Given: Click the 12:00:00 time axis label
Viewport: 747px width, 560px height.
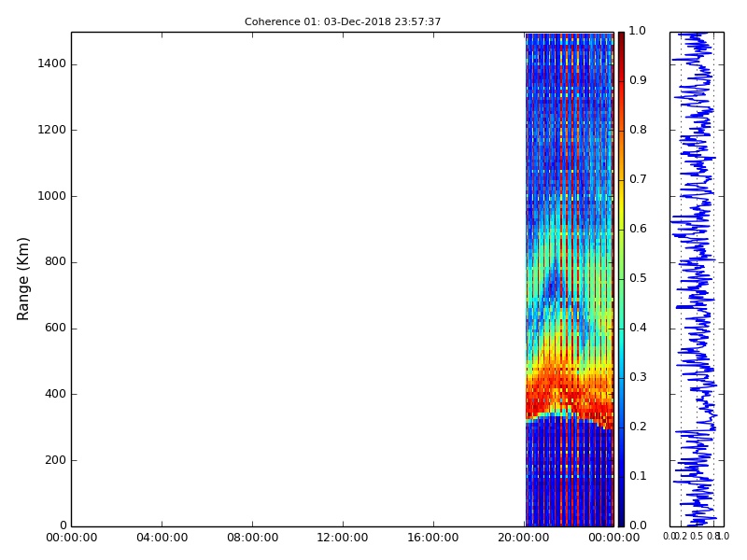Looking at the screenshot, I should click(343, 538).
